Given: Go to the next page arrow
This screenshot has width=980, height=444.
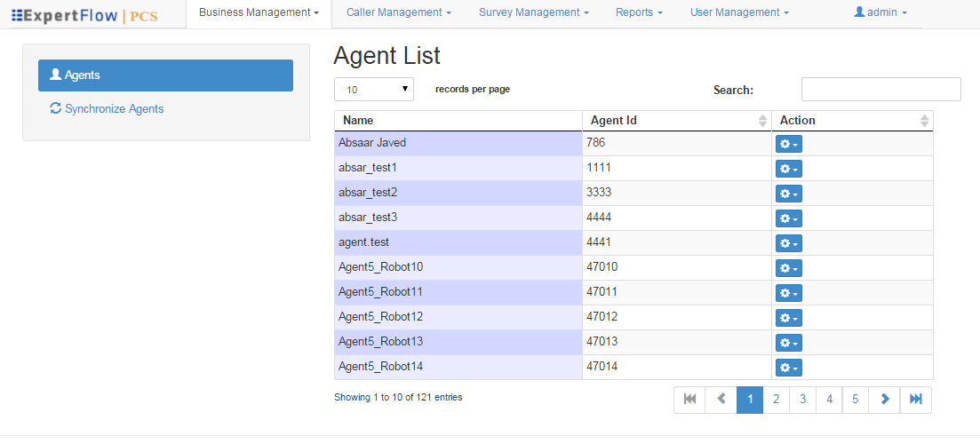Looking at the screenshot, I should (x=884, y=400).
